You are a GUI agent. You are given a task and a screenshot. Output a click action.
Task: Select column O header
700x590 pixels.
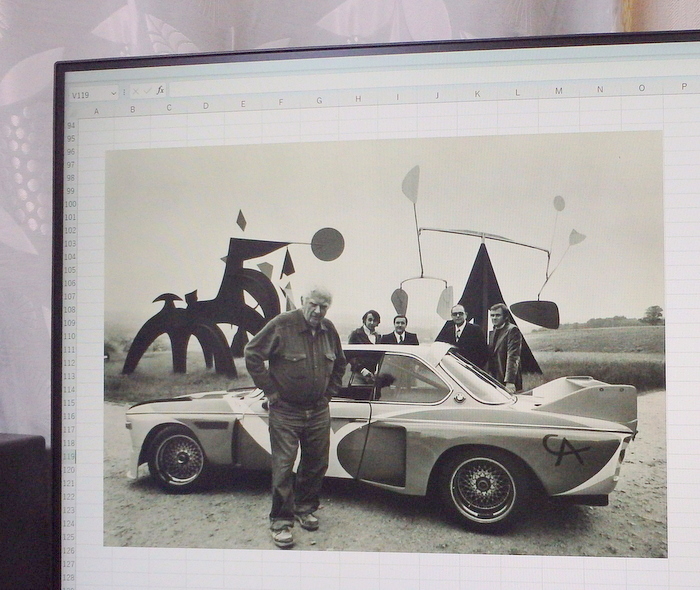(x=642, y=88)
